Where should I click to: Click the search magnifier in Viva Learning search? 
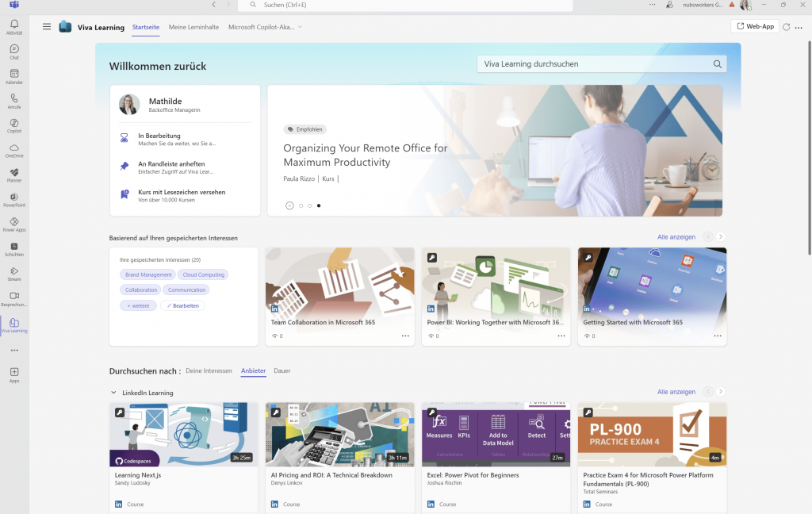click(717, 64)
